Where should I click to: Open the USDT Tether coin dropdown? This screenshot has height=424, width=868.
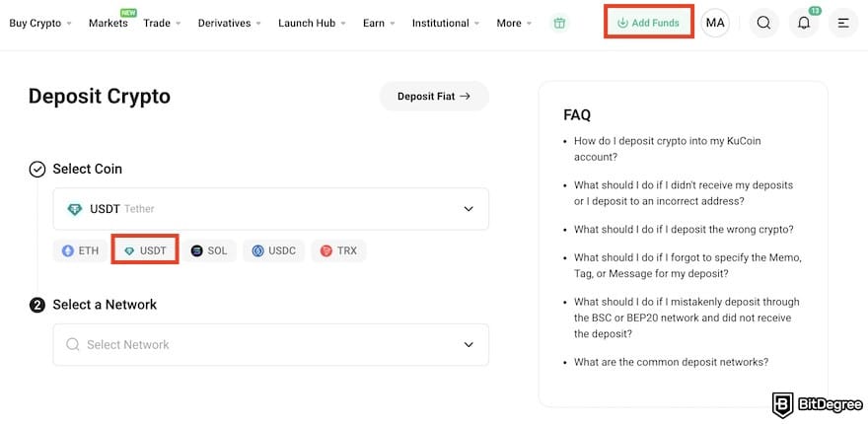coord(270,209)
